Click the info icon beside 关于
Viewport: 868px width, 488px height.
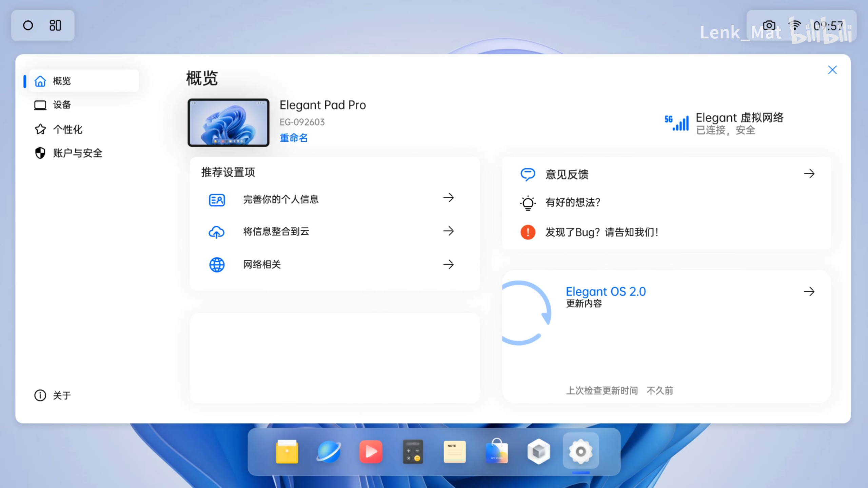click(x=40, y=395)
